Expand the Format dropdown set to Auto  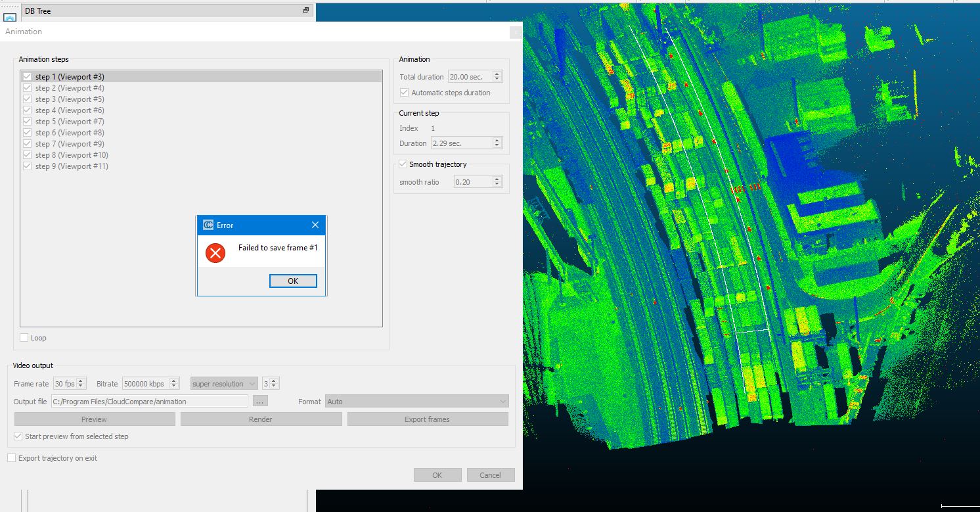click(416, 401)
